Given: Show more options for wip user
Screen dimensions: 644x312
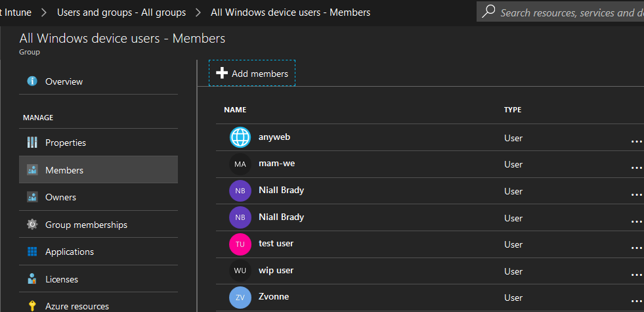Looking at the screenshot, I should click(x=636, y=275).
